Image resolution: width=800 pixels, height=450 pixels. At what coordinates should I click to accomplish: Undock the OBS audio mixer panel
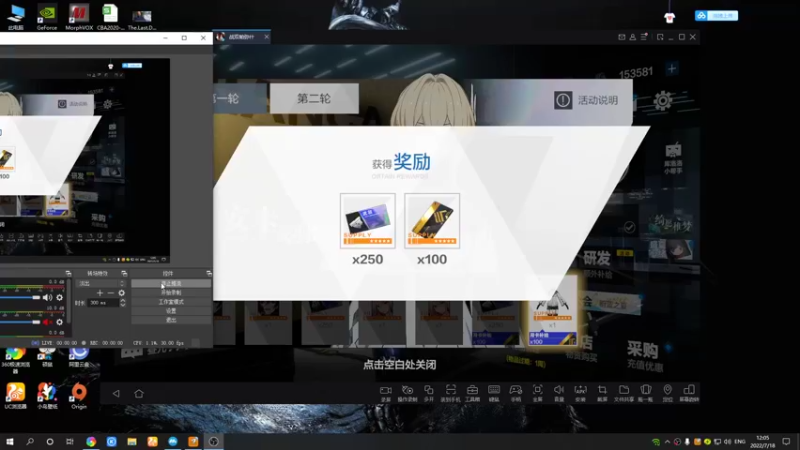click(x=68, y=273)
